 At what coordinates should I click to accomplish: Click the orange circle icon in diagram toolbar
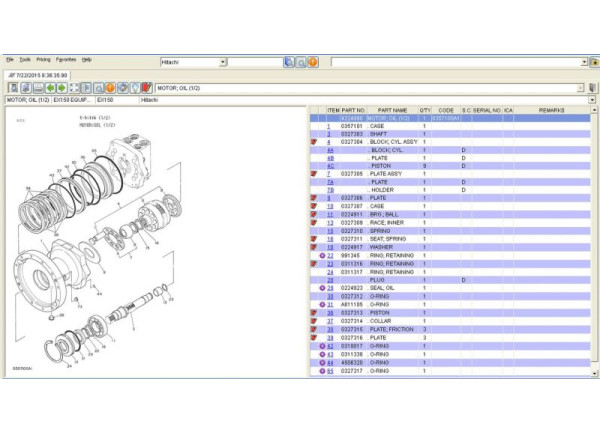[x=110, y=88]
